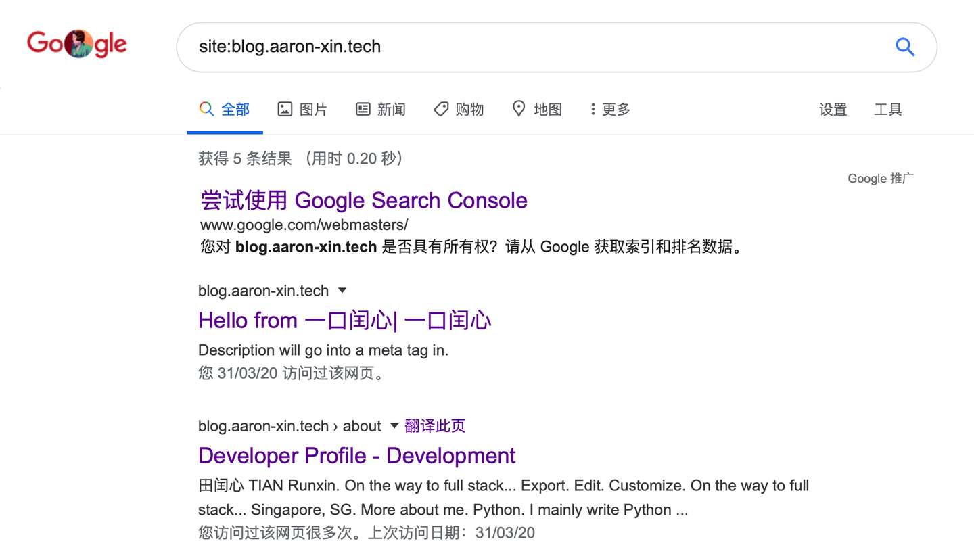Viewport: 974px width, 560px height.
Task: Click the picture icon beside 图片
Action: coord(285,109)
